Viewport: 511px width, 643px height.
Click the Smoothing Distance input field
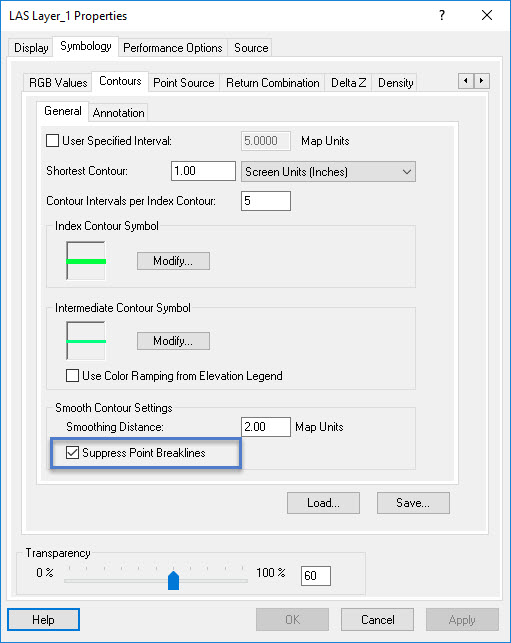pyautogui.click(x=266, y=427)
